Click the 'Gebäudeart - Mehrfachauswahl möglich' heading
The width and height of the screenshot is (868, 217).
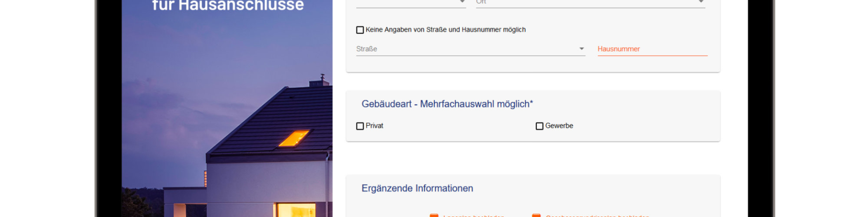click(x=447, y=104)
